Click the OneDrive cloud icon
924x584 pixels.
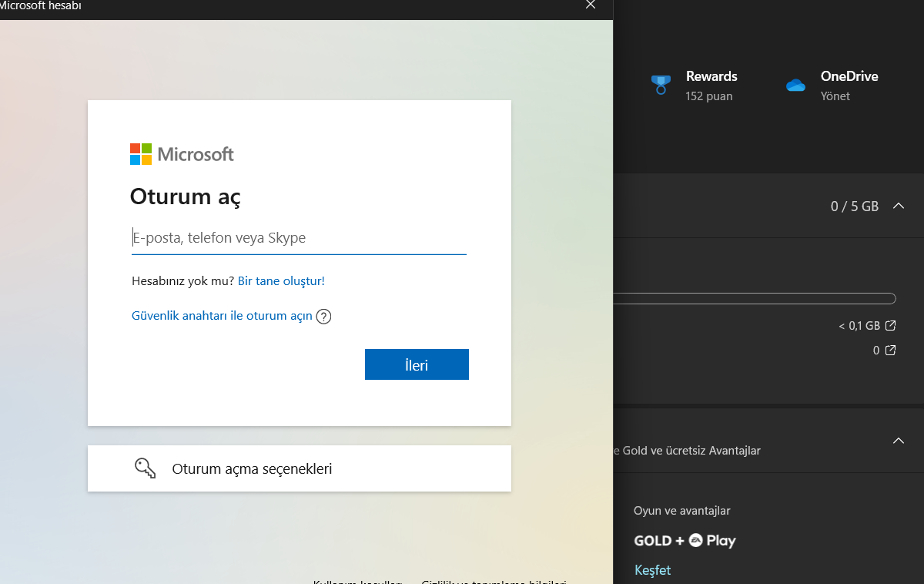(795, 85)
